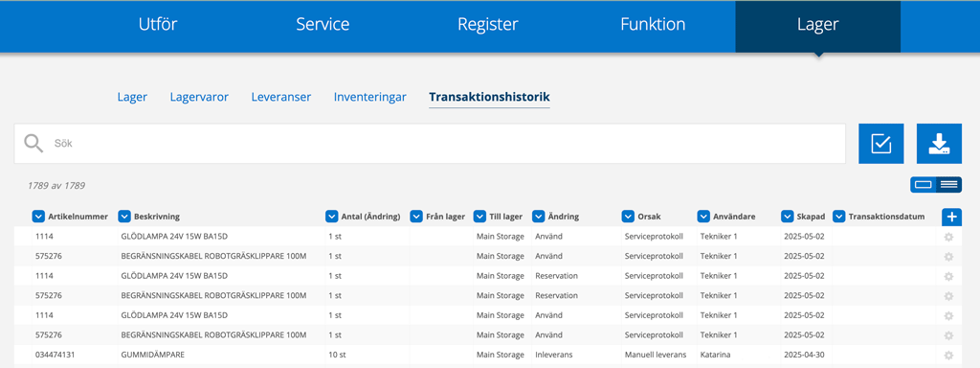Image resolution: width=980 pixels, height=368 pixels.
Task: Open gear settings for GUMMIDÄMPARE row
Action: (x=948, y=355)
